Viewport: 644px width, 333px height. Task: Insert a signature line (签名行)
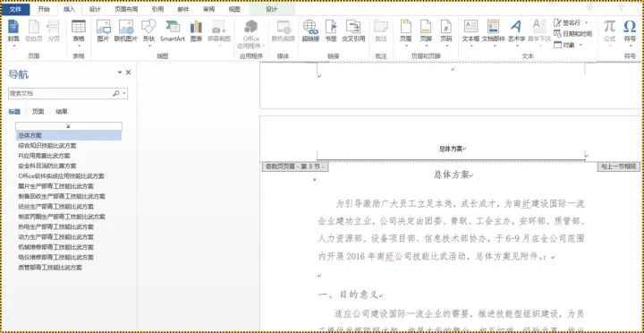pyautogui.click(x=567, y=22)
